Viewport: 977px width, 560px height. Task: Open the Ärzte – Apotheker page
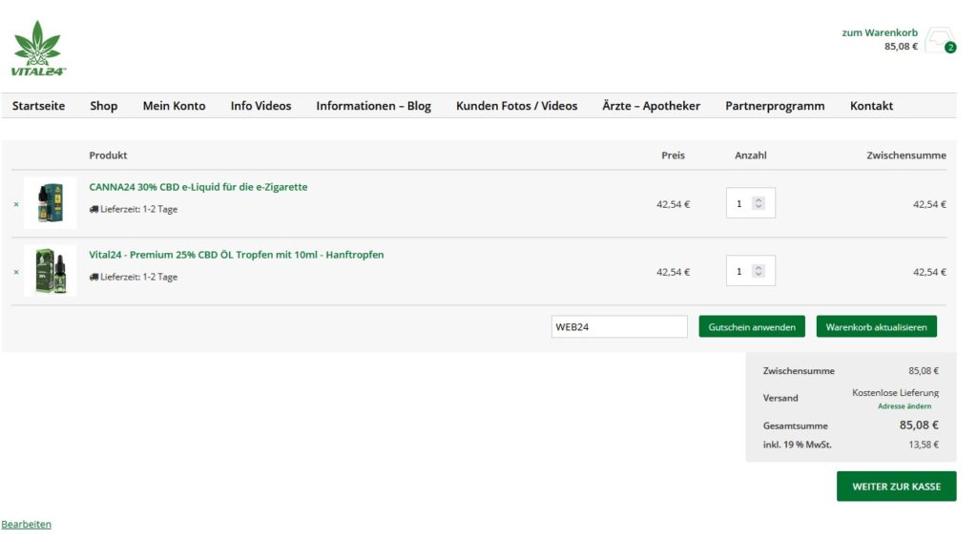click(651, 106)
